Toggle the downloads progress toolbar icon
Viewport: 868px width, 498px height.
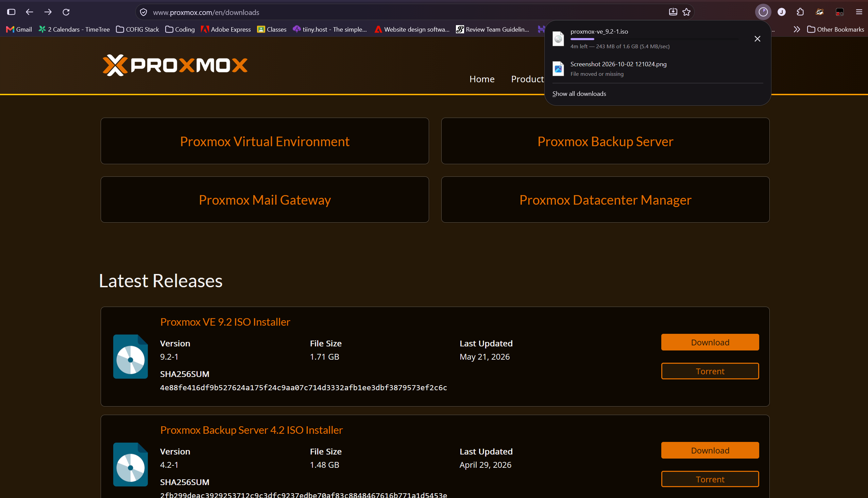[x=763, y=12]
